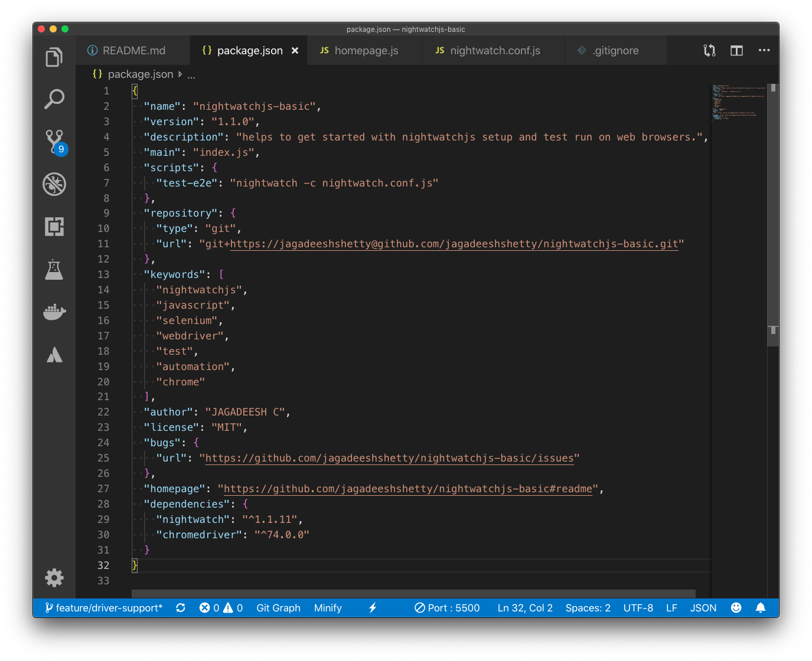812x661 pixels.
Task: Close the package.json tab
Action: coord(295,51)
